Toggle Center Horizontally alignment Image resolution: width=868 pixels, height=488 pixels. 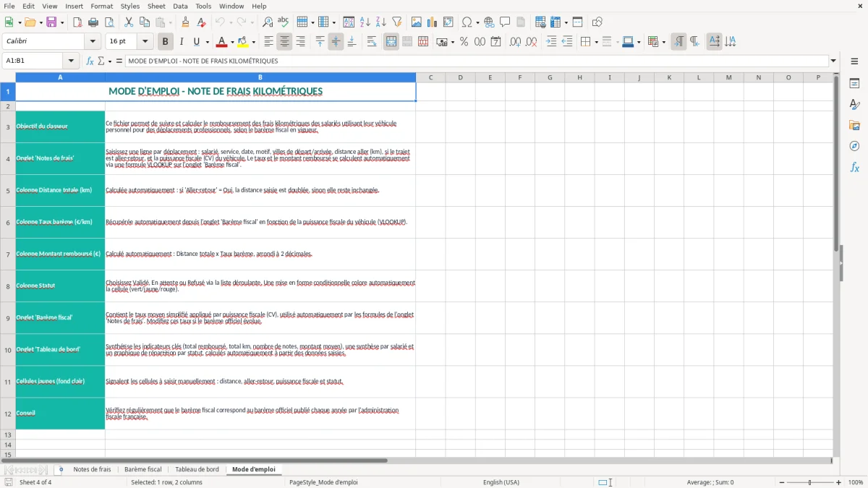[284, 42]
